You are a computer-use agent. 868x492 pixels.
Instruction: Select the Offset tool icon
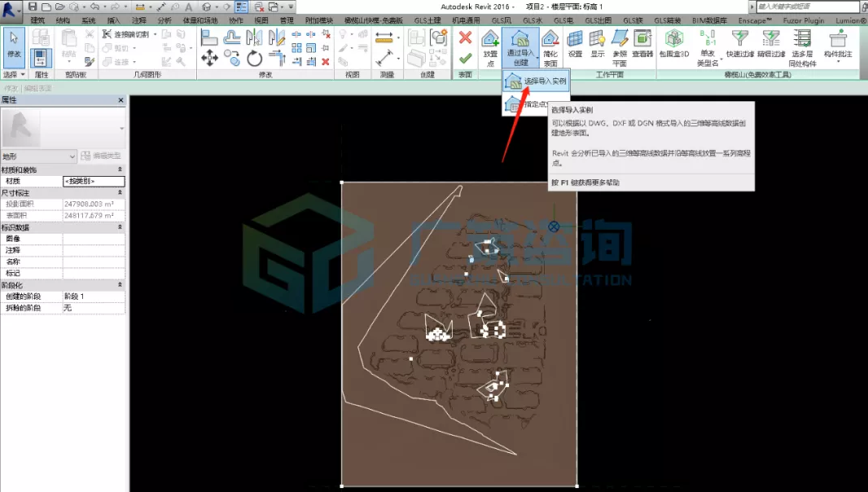[232, 37]
